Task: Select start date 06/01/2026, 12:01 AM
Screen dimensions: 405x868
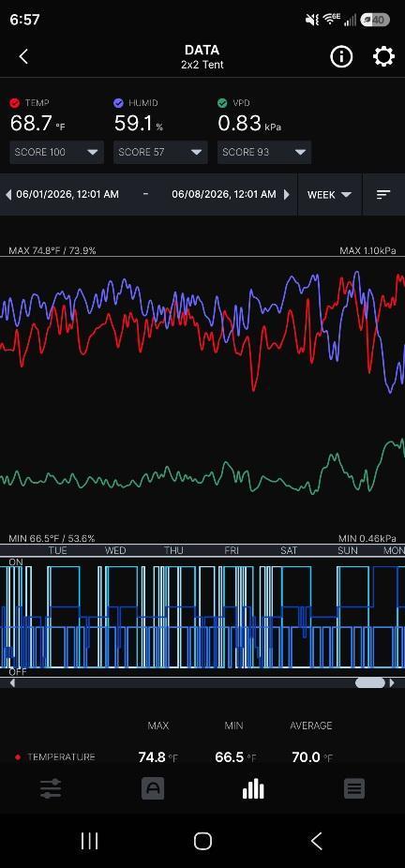Action: click(67, 194)
